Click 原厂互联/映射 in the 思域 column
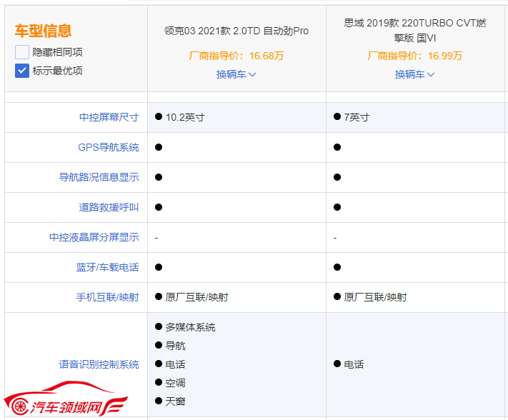Screen dimensions: 508x420 click(x=375, y=297)
